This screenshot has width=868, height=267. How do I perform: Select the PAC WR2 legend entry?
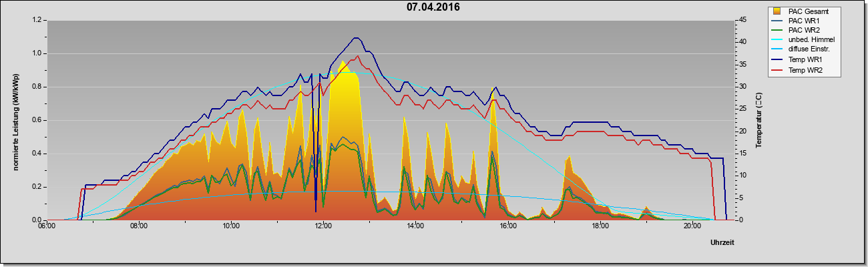pyautogui.click(x=803, y=30)
